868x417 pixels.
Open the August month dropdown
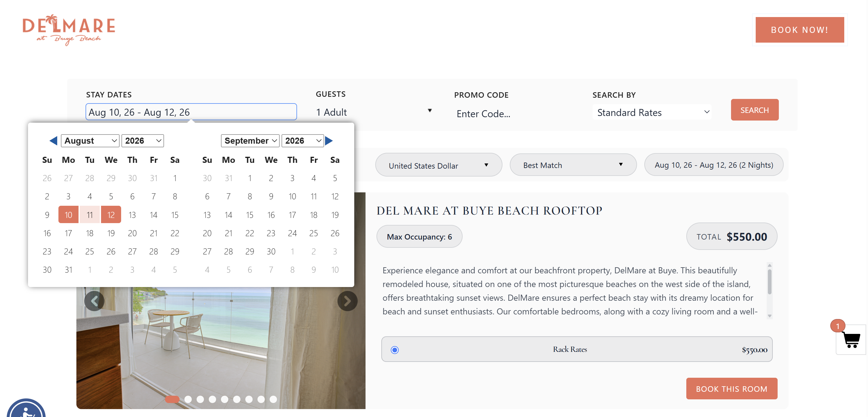[x=90, y=141]
